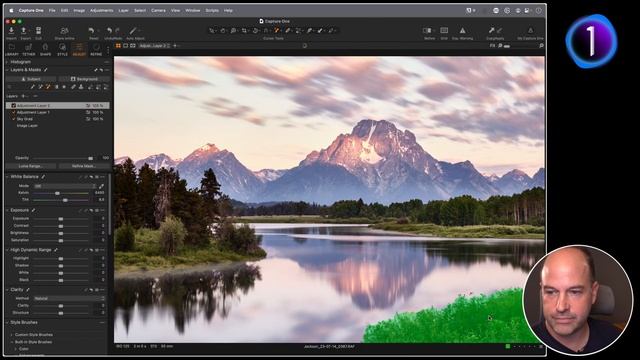Screen dimensions: 640x360
Task: Switch to multi-view grid viewer mode
Action: pyautogui.click(x=118, y=46)
